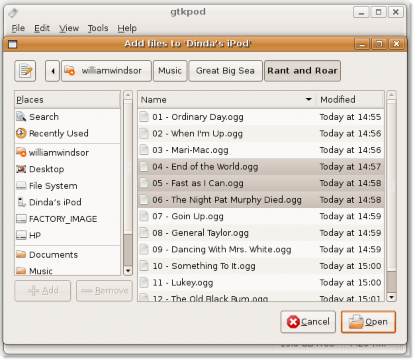415x361 pixels.
Task: Sort files using Name column arrow
Action: tap(309, 99)
